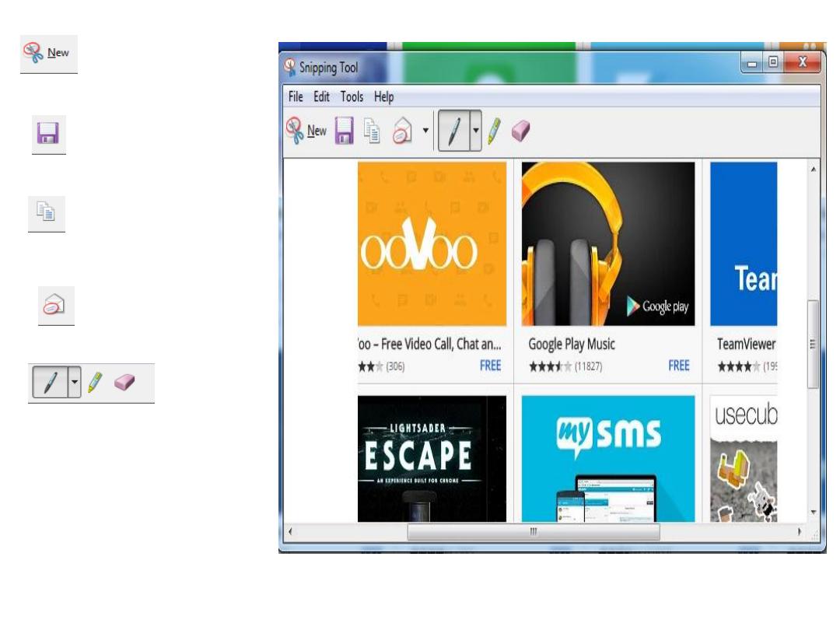840x630 pixels.
Task: Open the usecubes app tile
Action: [744, 459]
